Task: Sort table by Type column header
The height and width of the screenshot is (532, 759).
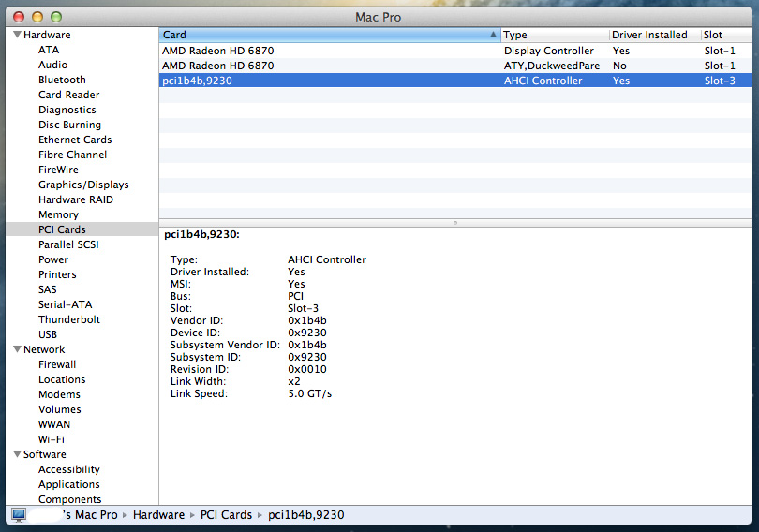Action: [555, 35]
